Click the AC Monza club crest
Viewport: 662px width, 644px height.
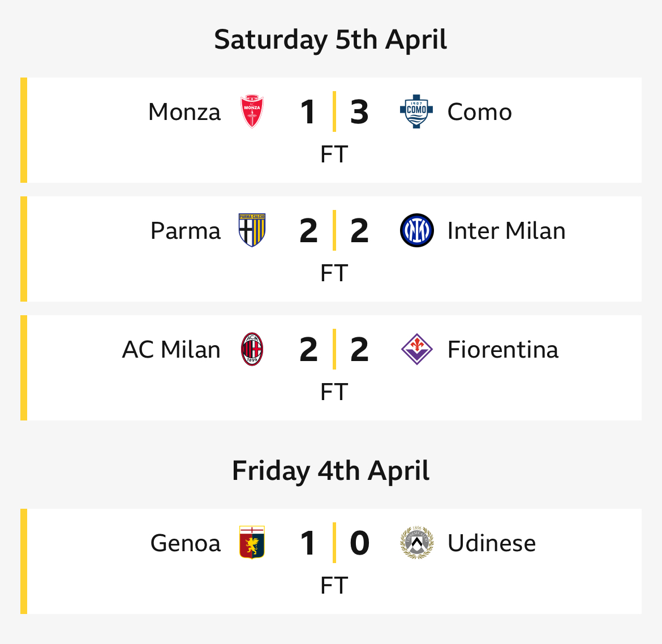point(252,111)
